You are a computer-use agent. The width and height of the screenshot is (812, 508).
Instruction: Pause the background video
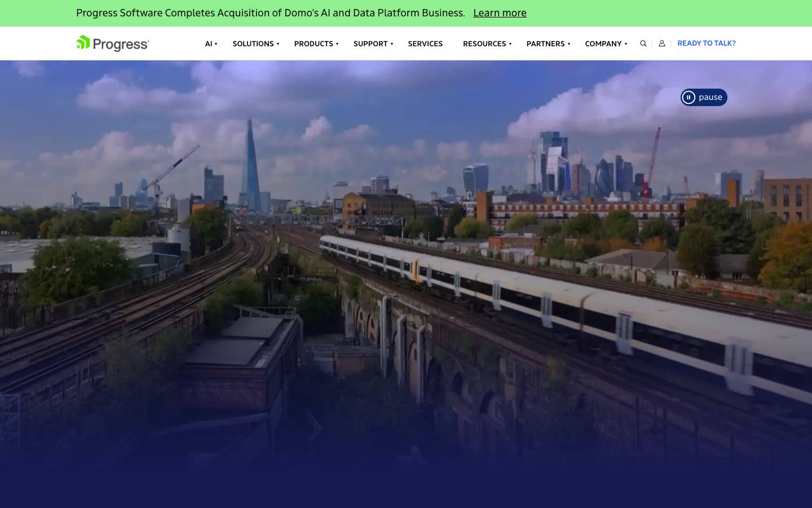(x=704, y=97)
